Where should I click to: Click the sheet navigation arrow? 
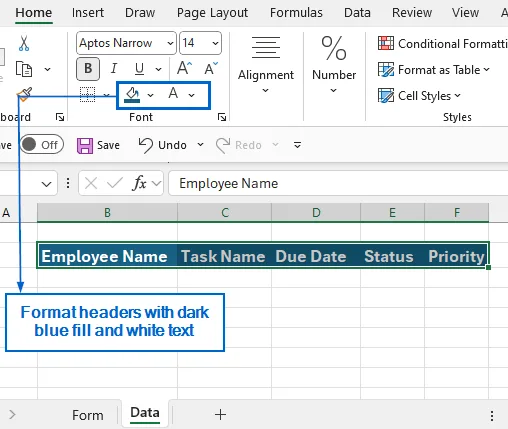12,415
